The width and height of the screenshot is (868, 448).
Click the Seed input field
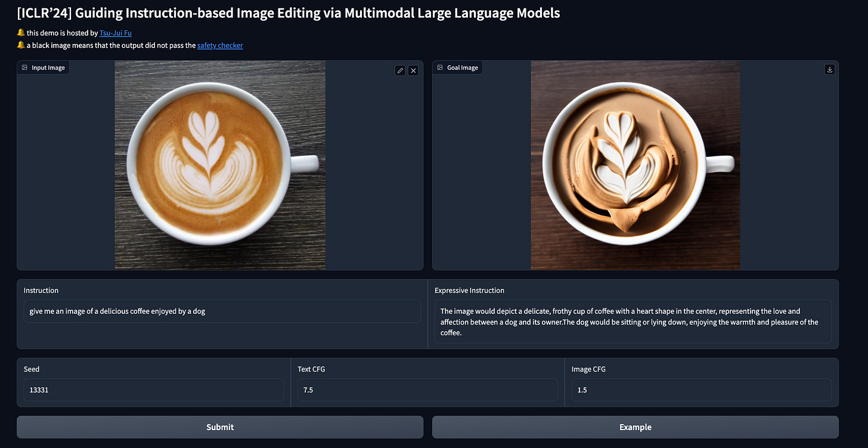click(x=154, y=390)
